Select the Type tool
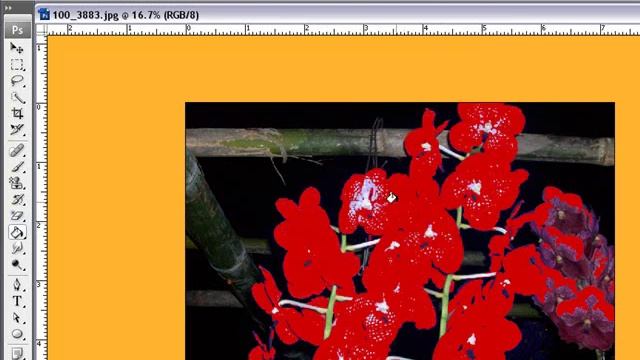 (x=17, y=301)
